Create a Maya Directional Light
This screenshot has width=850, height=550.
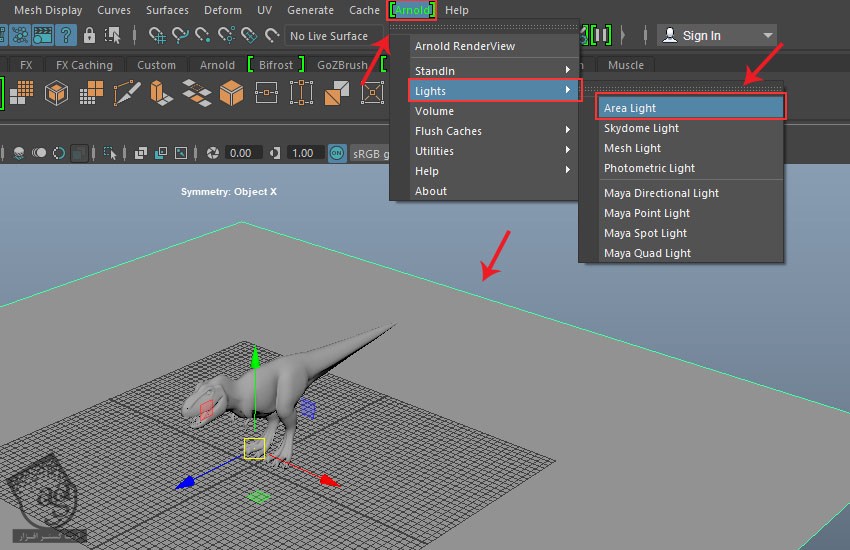coord(661,193)
